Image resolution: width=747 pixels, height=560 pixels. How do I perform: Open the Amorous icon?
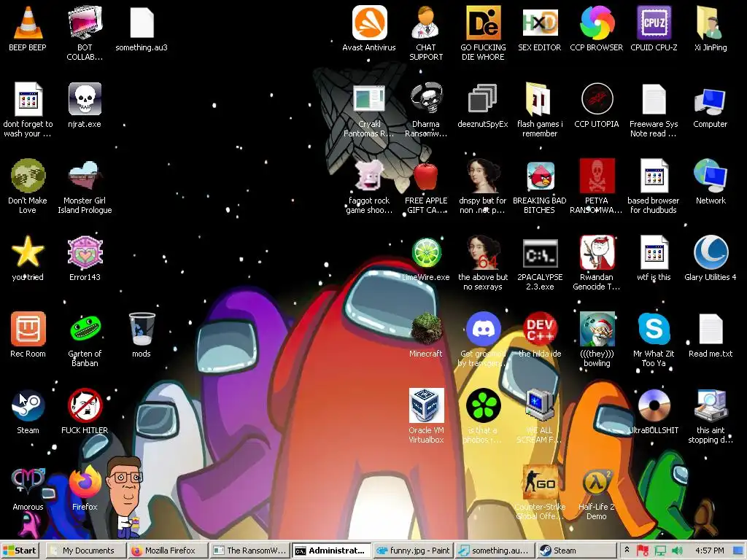coord(28,482)
